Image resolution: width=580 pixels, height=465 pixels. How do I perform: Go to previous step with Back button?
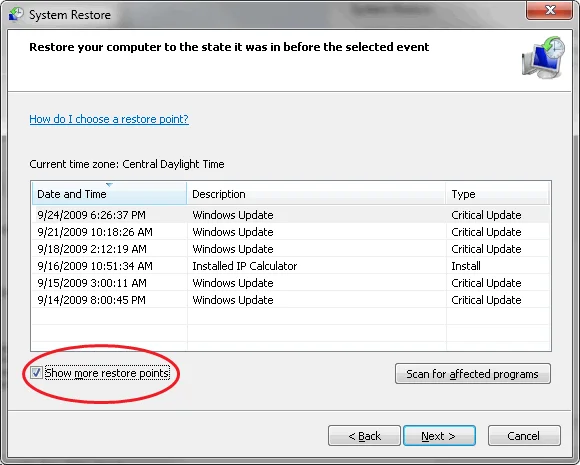[364, 436]
